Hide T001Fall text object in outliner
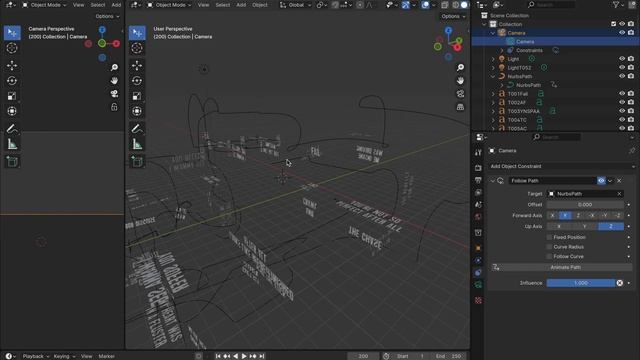Viewport: 640px width, 360px height. point(622,93)
